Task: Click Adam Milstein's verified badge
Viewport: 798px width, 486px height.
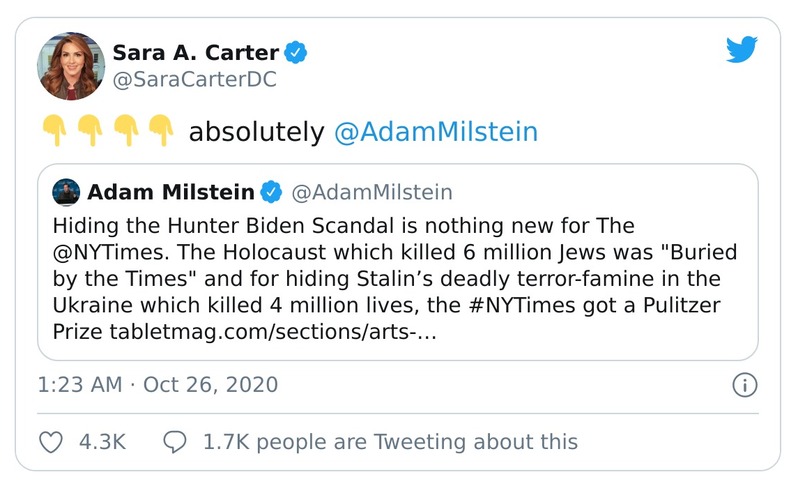Action: [271, 191]
